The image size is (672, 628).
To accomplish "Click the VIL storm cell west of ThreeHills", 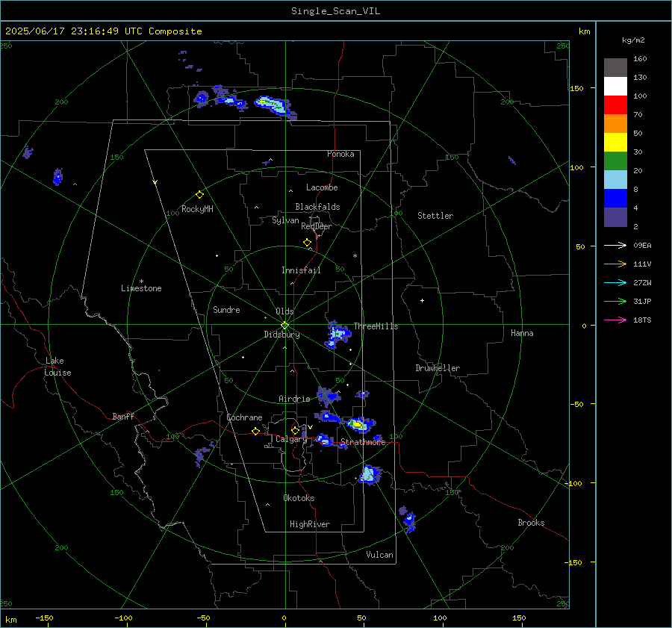I will pyautogui.click(x=337, y=334).
